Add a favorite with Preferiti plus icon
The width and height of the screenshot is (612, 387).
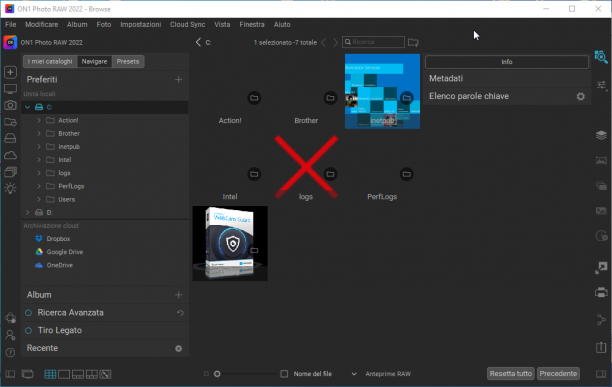[x=178, y=80]
